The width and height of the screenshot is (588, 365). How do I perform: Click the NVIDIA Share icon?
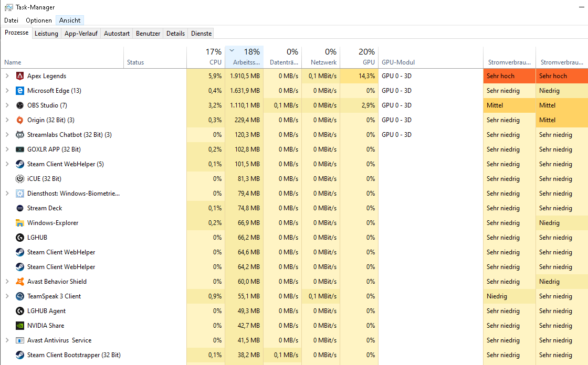pos(20,326)
